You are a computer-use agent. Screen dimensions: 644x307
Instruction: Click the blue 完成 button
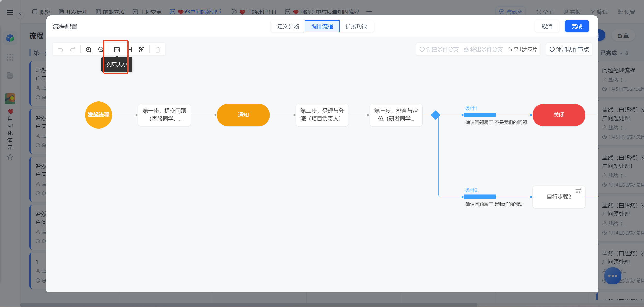577,26
